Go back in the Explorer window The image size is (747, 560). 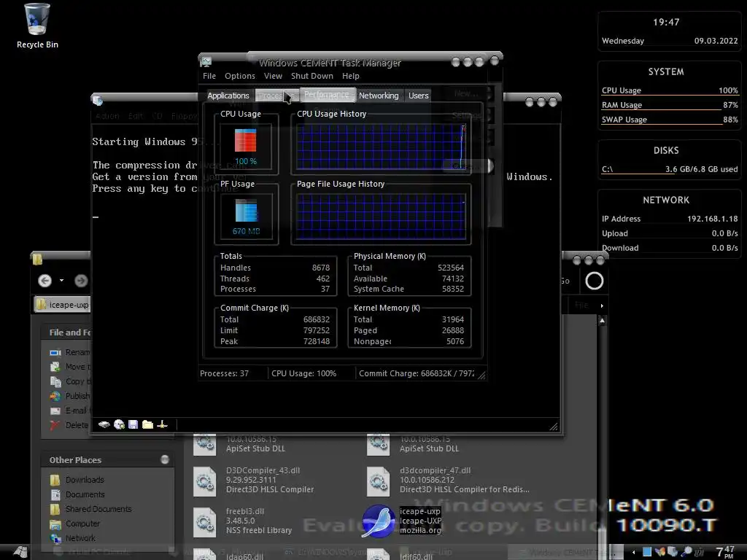(x=44, y=281)
